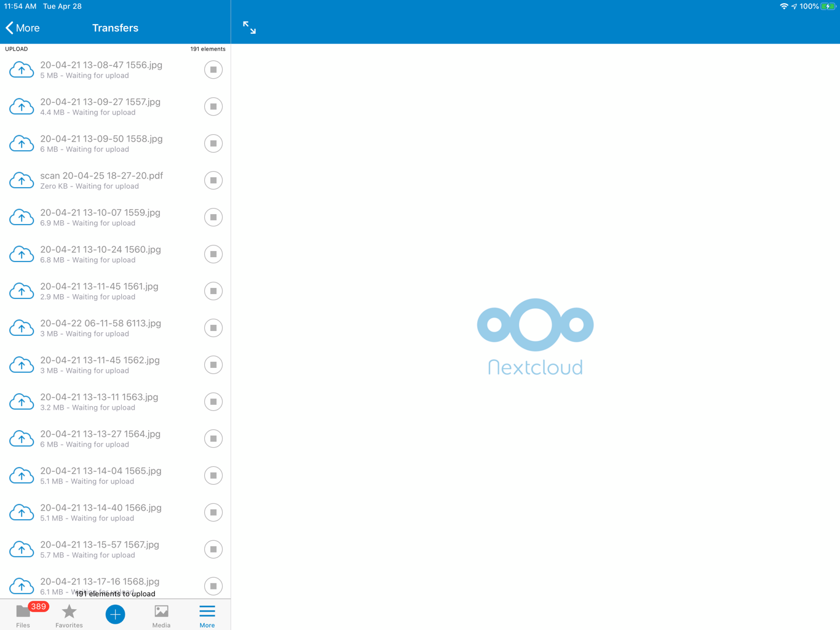This screenshot has height=630, width=840.
Task: Click the UPLOAD section header
Action: click(x=17, y=49)
